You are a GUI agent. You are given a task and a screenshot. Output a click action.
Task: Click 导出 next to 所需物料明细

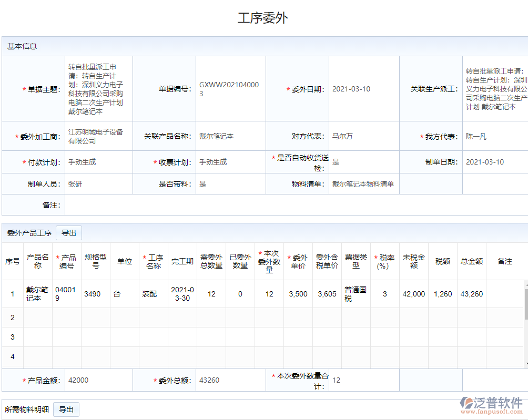(66, 409)
